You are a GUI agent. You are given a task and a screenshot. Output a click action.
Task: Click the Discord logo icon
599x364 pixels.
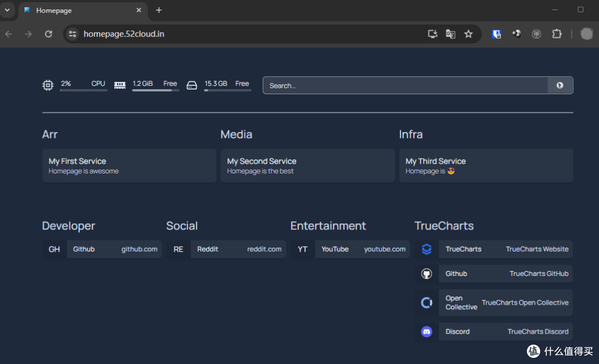pyautogui.click(x=427, y=331)
